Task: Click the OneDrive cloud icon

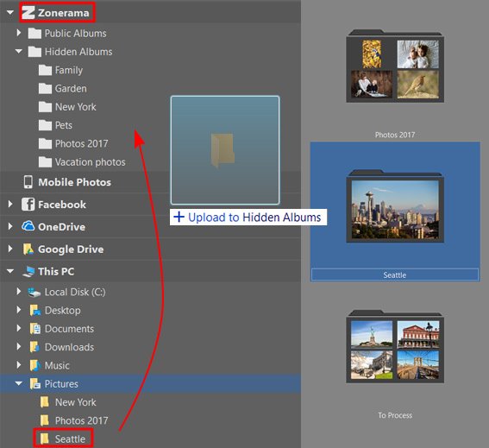Action: point(28,226)
